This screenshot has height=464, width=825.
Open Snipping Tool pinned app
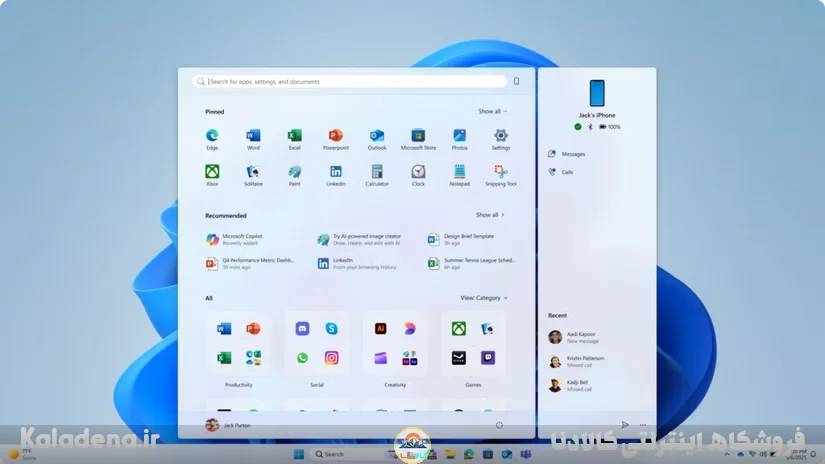click(501, 175)
